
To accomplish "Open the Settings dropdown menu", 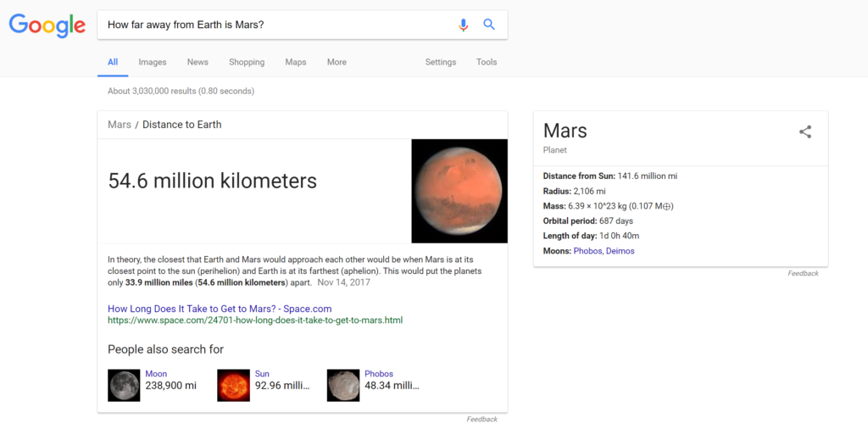I will (441, 62).
